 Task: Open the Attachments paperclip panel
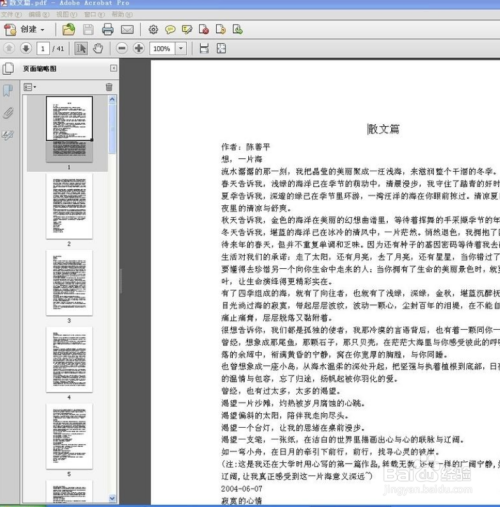coord(8,113)
